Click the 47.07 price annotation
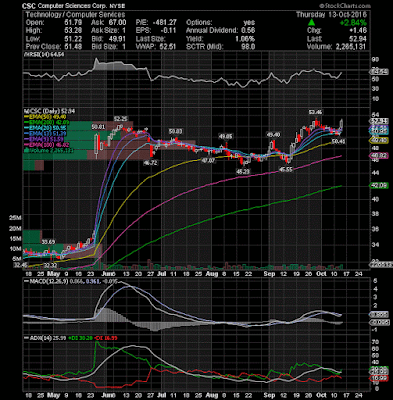Viewport: 393px width, 400px height. point(207,160)
